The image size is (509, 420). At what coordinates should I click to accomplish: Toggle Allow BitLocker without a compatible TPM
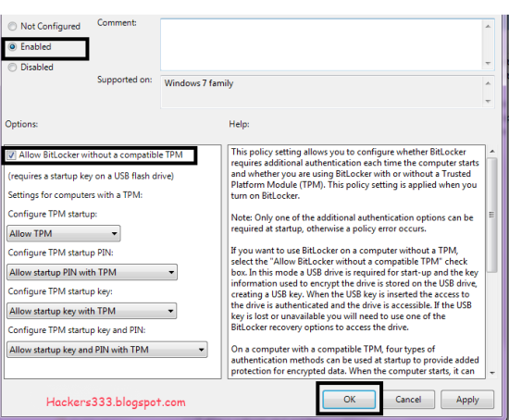tap(11, 155)
